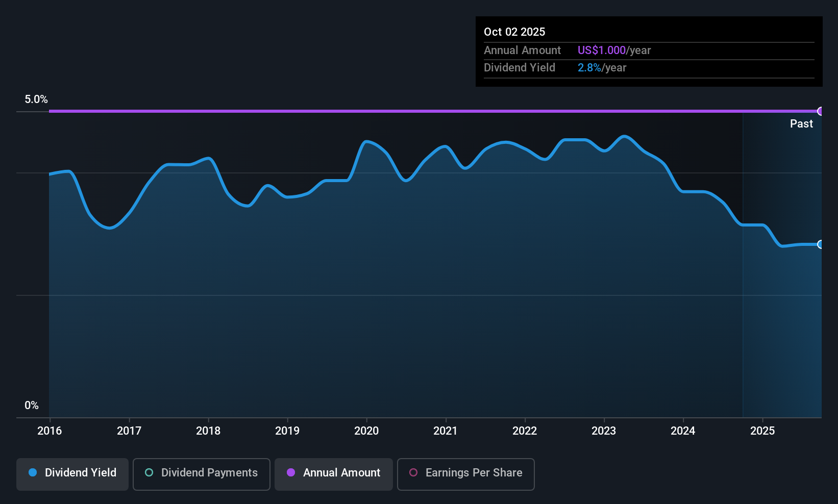The height and width of the screenshot is (504, 838).
Task: Select the blue Dividend Yield endpoint marker
Action: tap(821, 244)
